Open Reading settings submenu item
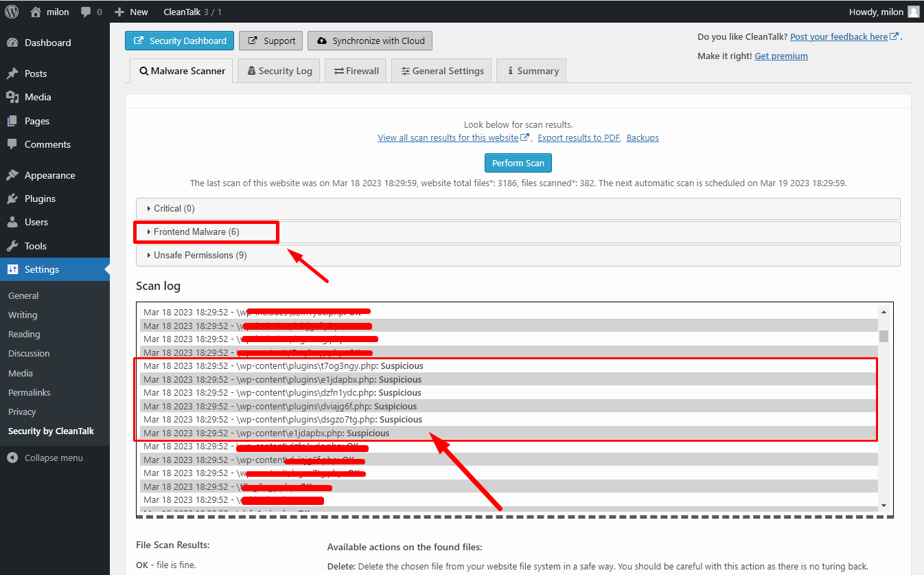The image size is (924, 575). [24, 334]
